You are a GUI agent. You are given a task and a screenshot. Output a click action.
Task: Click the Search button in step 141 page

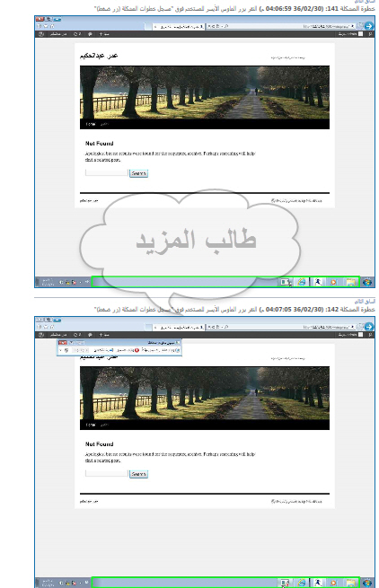pyautogui.click(x=138, y=173)
